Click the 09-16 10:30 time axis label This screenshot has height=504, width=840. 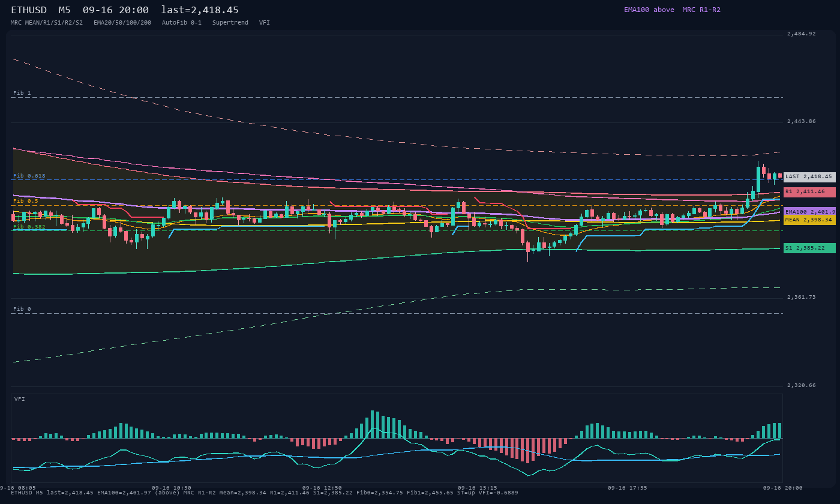[x=172, y=488]
